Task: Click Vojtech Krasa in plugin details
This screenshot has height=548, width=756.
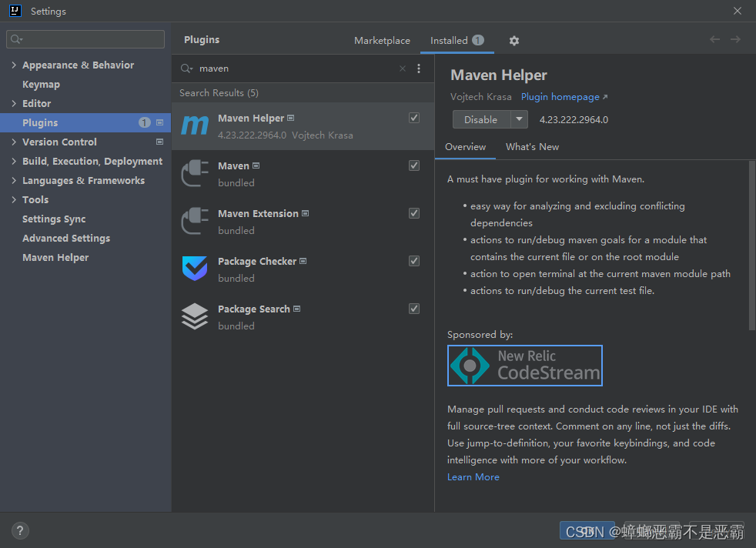Action: 480,97
